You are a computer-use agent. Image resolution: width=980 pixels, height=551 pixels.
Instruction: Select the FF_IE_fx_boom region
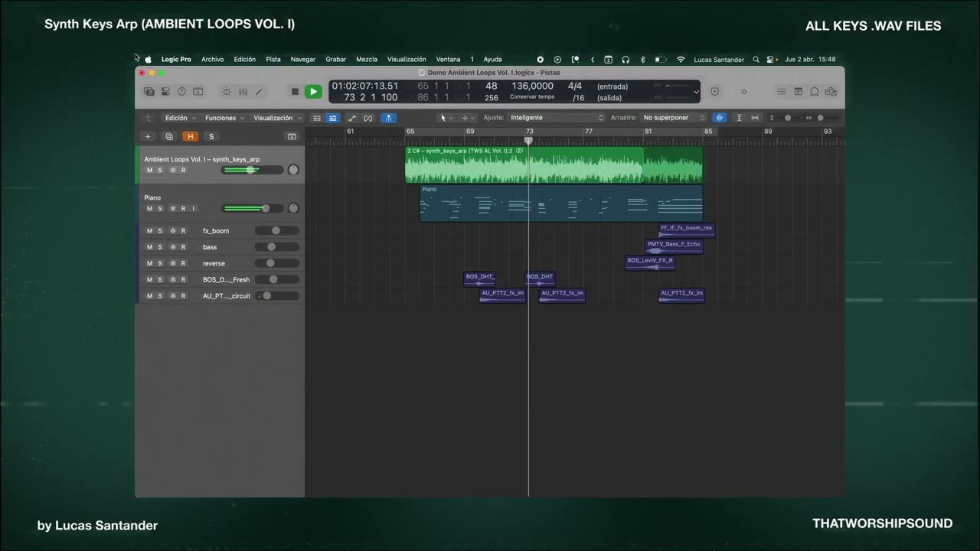(687, 230)
